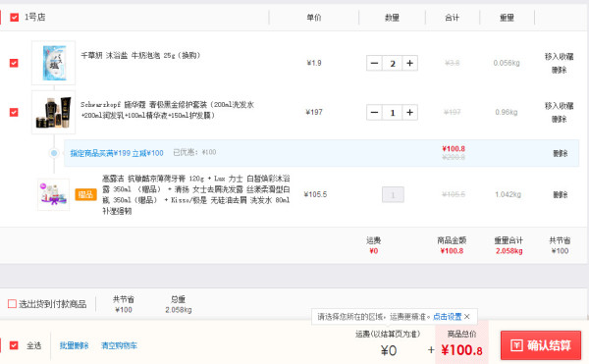Viewport: 589px width, 364px height.
Task: Click 批量删除 batch delete
Action: point(74,345)
